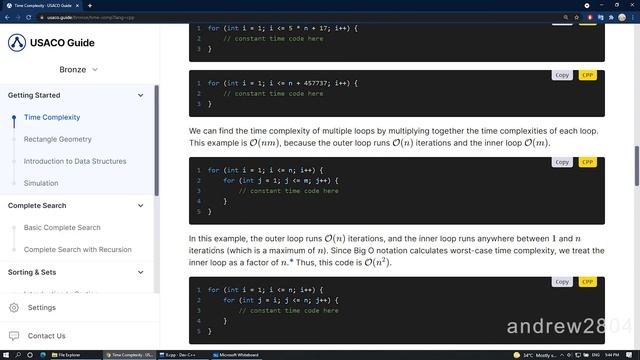
Task: Open the browser zoom magnifier icon
Action: click(566, 18)
